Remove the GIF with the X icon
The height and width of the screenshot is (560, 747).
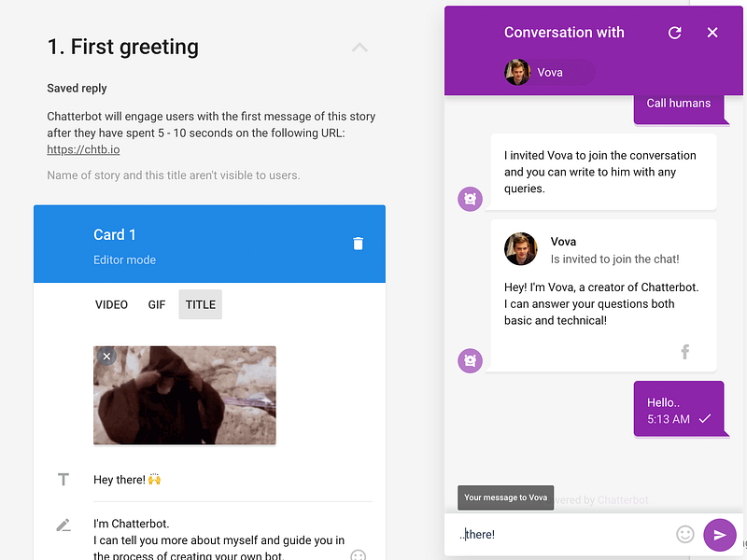pos(106,357)
